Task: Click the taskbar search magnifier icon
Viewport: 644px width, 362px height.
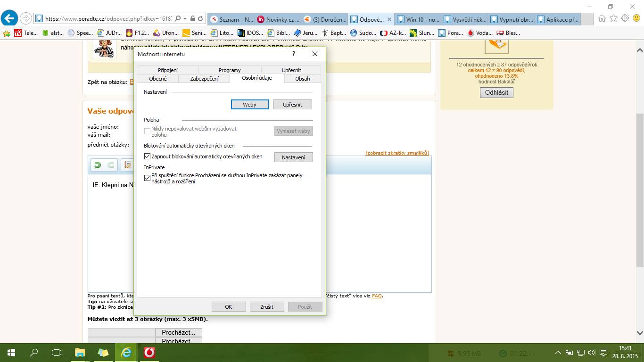Action: pos(34,353)
